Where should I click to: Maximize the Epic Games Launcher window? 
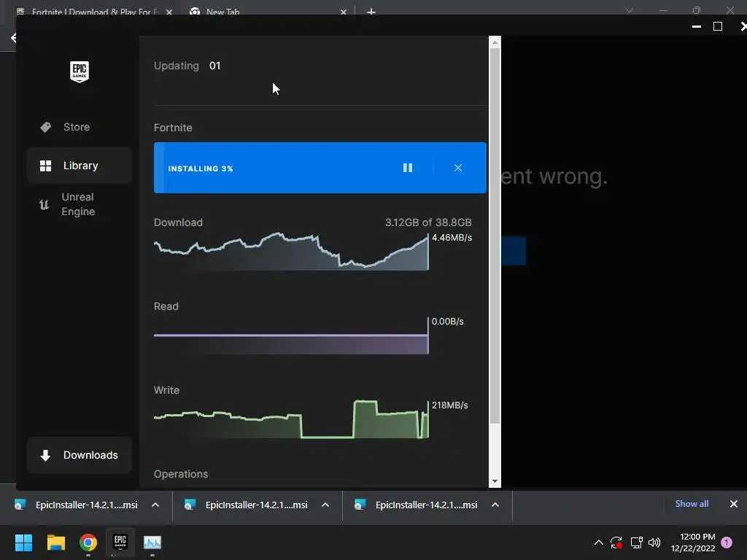(x=718, y=26)
